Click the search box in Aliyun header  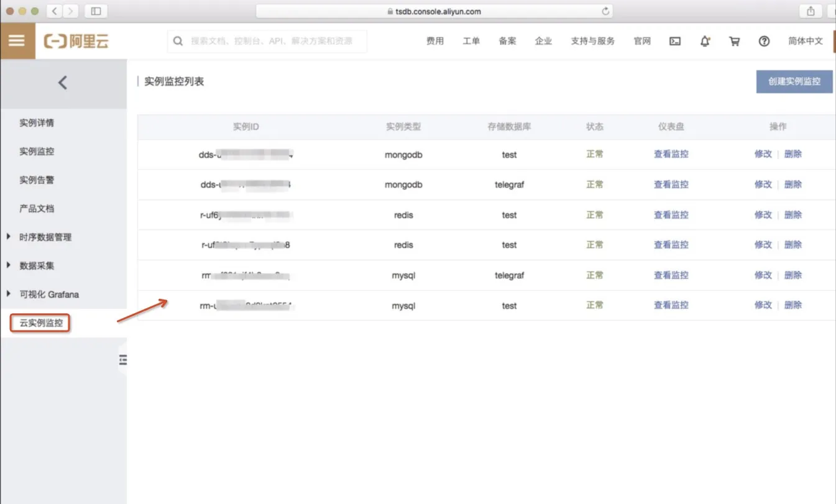tap(267, 41)
